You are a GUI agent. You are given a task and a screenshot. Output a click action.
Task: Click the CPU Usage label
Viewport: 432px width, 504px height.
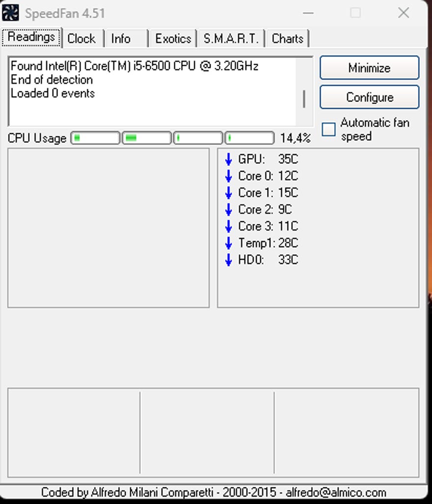(x=37, y=138)
